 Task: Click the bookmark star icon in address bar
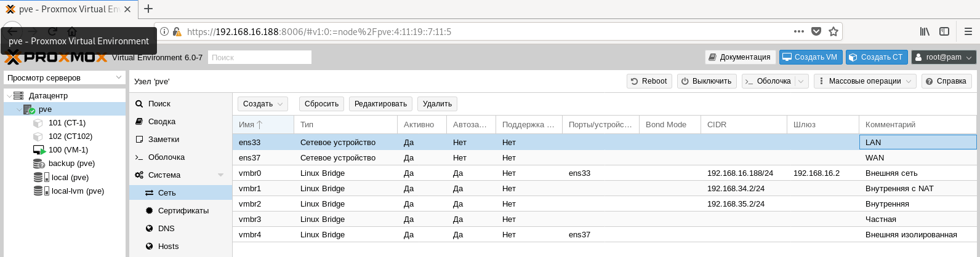coord(833,31)
